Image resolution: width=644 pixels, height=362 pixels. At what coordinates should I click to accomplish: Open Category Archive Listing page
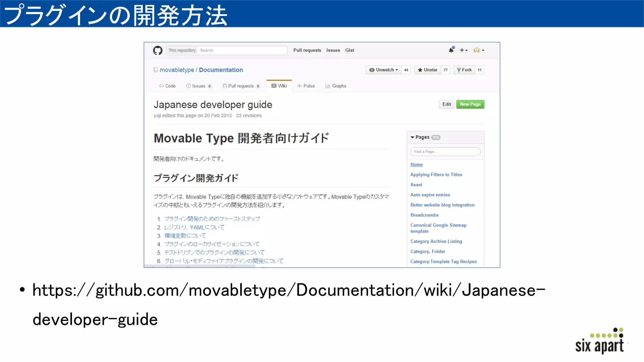click(x=436, y=241)
